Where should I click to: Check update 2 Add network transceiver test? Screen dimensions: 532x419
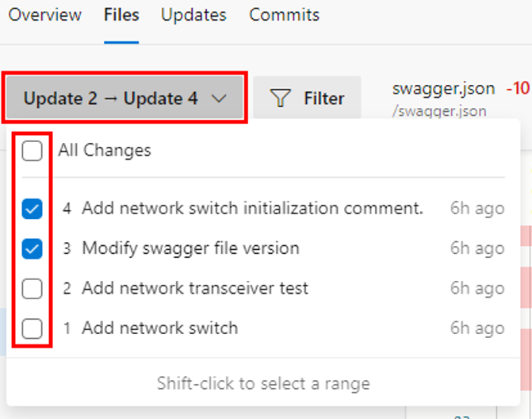tap(32, 289)
